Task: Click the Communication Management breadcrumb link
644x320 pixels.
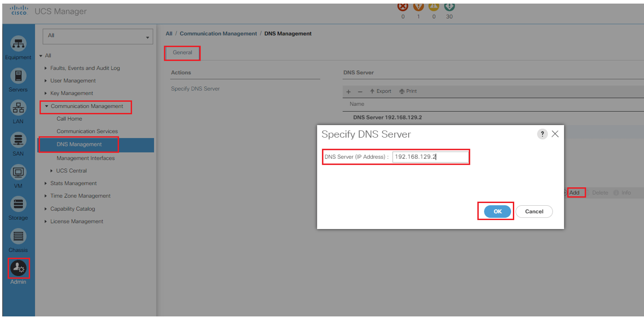Action: click(x=219, y=34)
